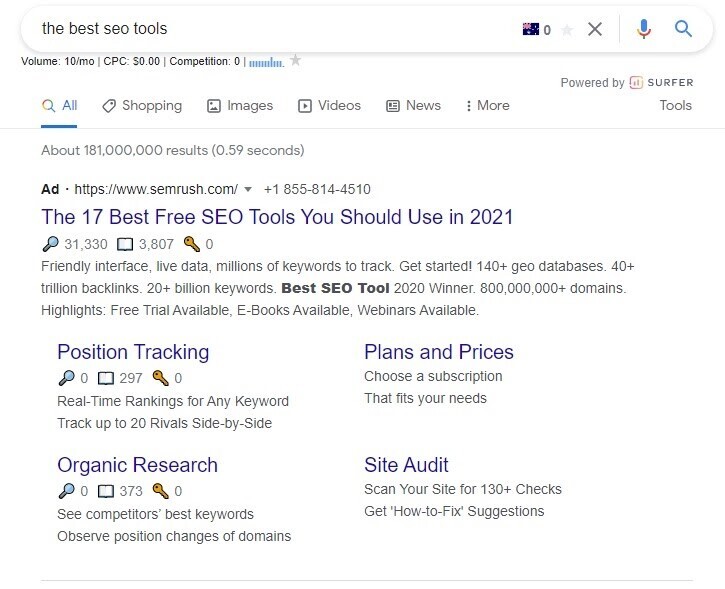Call the ad phone number +1 855-814-4510
The height and width of the screenshot is (589, 725).
click(317, 189)
